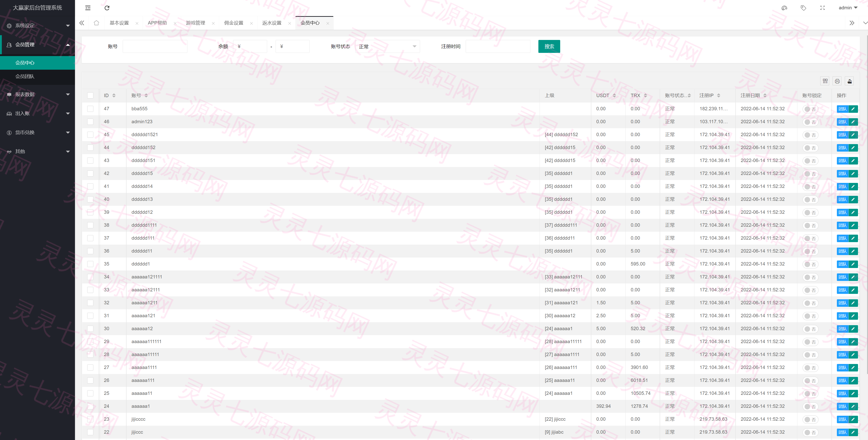Image resolution: width=868 pixels, height=440 pixels.
Task: Expand the 货币兑换 sidebar menu
Action: 37,132
